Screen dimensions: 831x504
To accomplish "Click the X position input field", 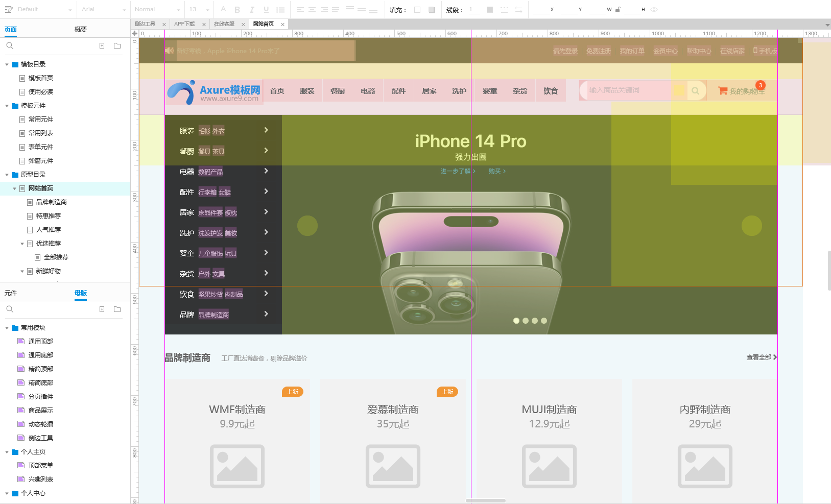I will click(540, 10).
